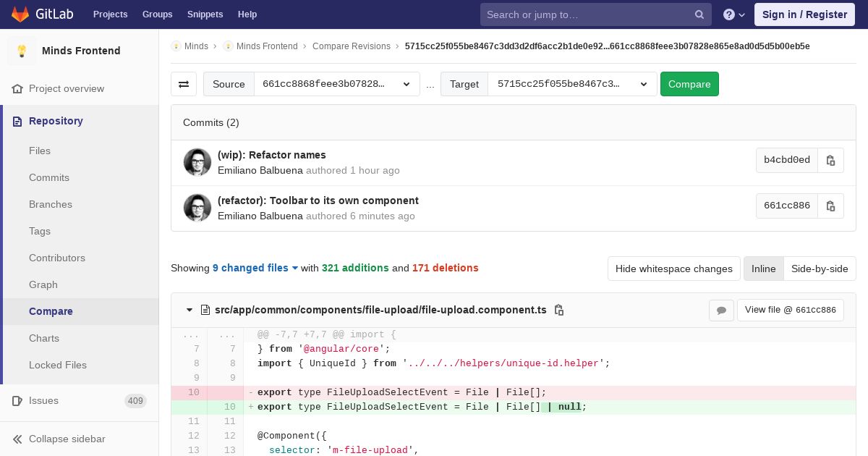The width and height of the screenshot is (868, 456).
Task: Open Contributors page in sidebar
Action: [57, 258]
